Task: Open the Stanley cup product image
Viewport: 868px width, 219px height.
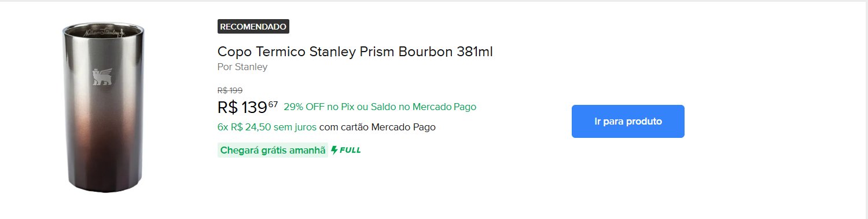Action: (x=103, y=108)
